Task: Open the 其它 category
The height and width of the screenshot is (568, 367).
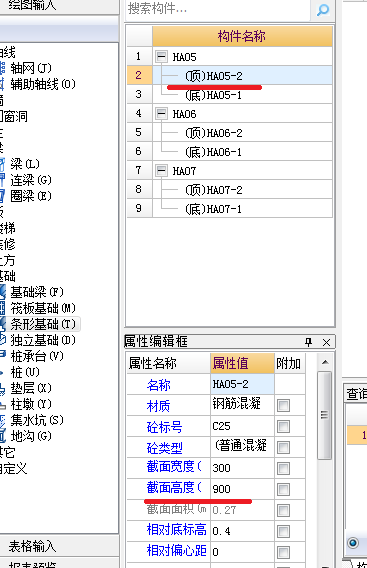Action: coord(8,452)
